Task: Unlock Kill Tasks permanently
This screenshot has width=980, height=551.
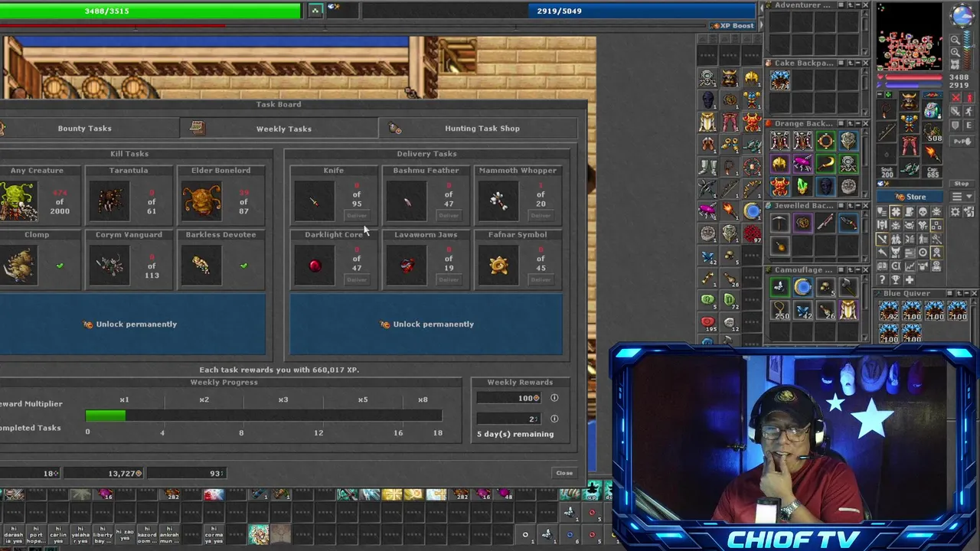Action: coord(130,324)
